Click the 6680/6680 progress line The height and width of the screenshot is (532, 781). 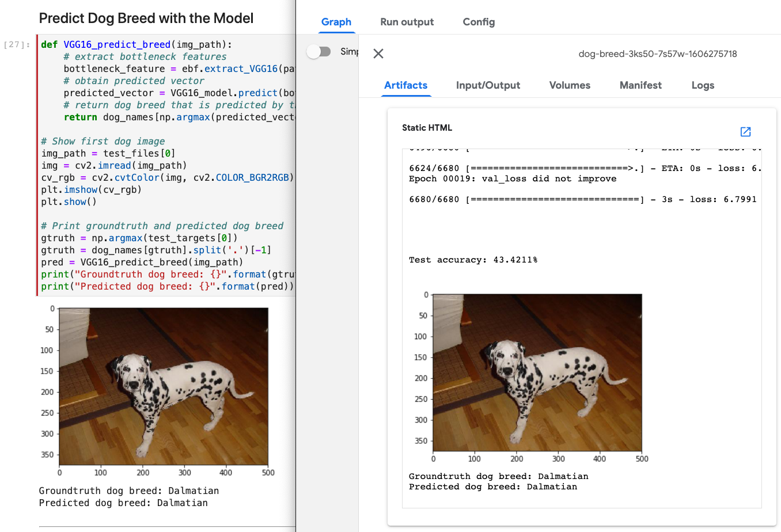coord(583,200)
